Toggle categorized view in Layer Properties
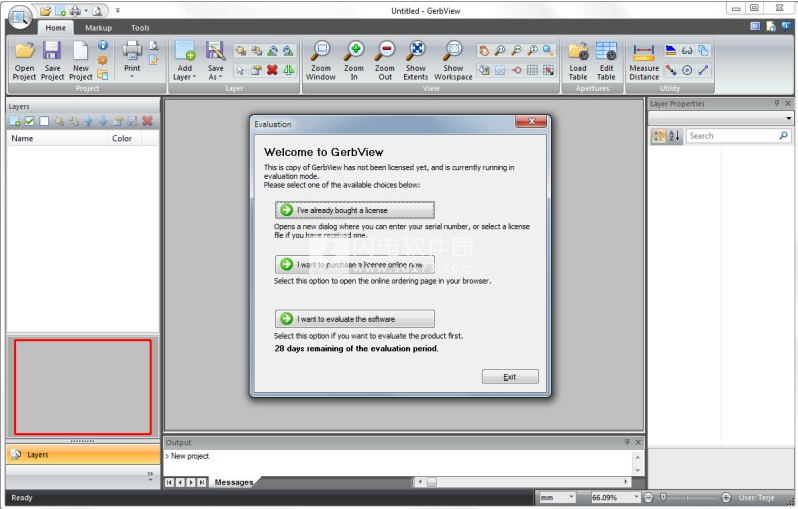 659,136
